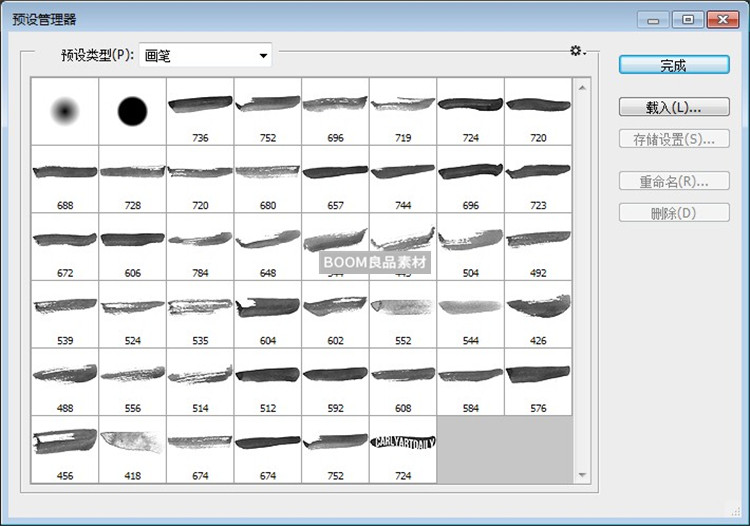Click the brush preset labeled 784
The image size is (750, 526).
coord(200,247)
